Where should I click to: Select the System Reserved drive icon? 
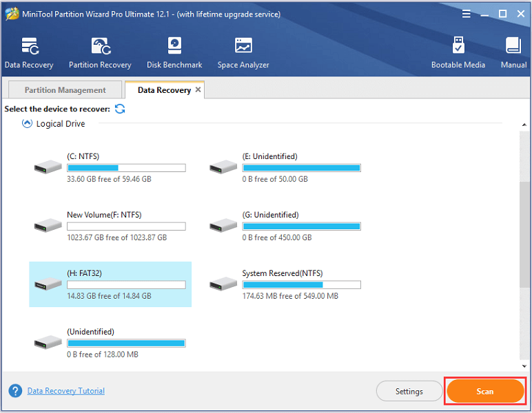[x=223, y=284]
